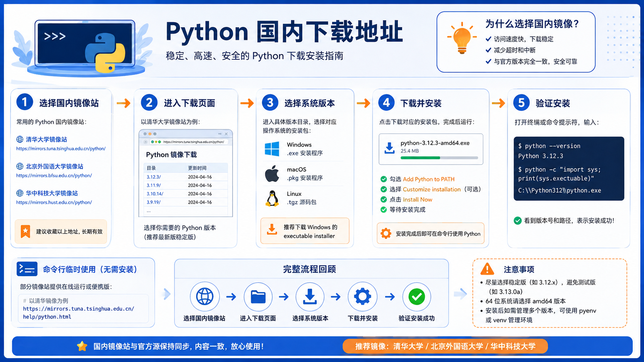This screenshot has height=362, width=644.
Task: Select the Linux penguin icon
Action: pyautogui.click(x=272, y=199)
